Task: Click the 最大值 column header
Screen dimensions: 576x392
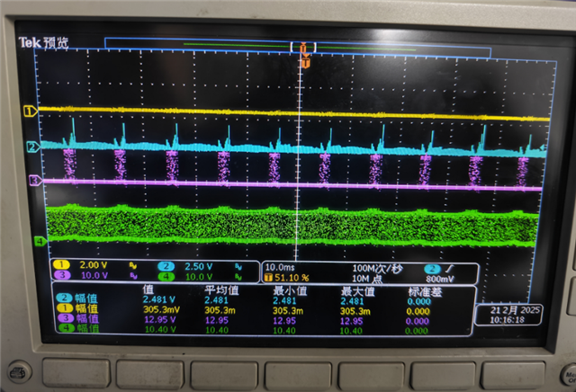Action: pyautogui.click(x=357, y=292)
